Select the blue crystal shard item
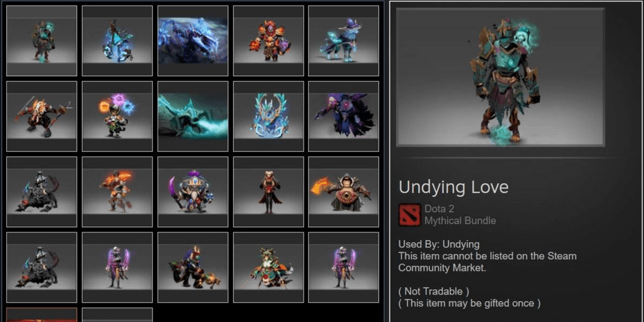Viewport: 644px width, 322px height. tap(117, 40)
